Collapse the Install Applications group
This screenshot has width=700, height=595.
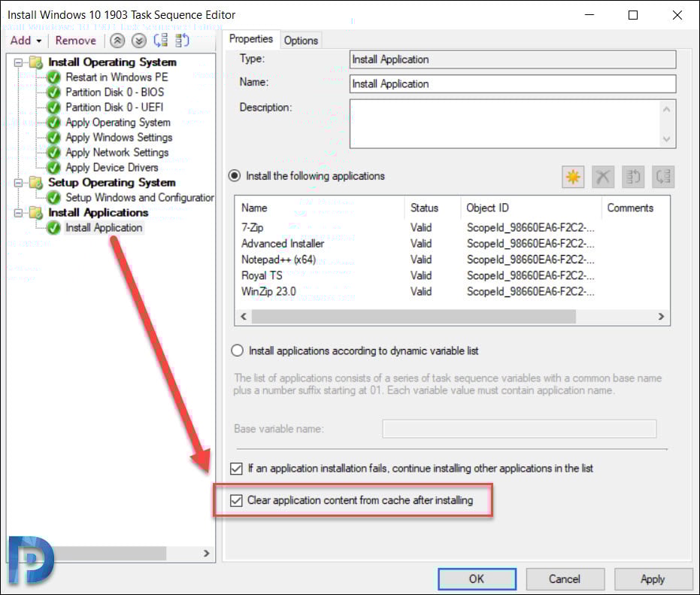[18, 213]
